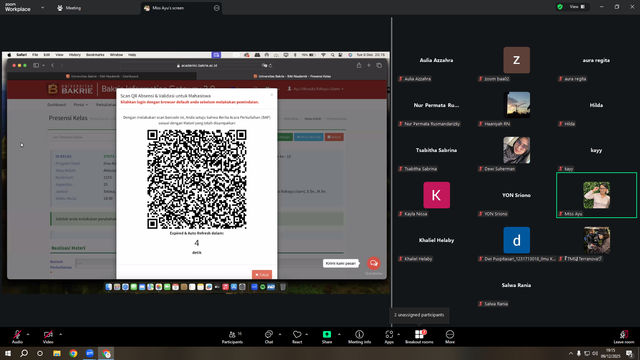This screenshot has height=360, width=640.
Task: Switch to the Meeting tab
Action: (69, 8)
